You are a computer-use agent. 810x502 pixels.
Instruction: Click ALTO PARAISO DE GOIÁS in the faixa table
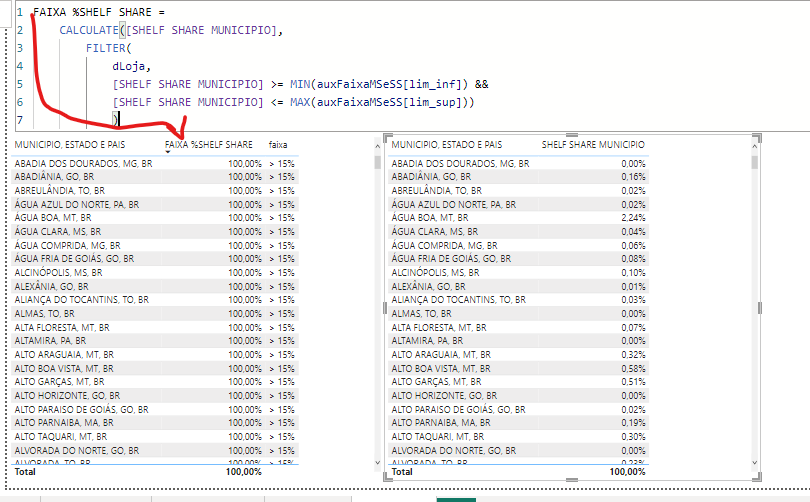click(81, 410)
